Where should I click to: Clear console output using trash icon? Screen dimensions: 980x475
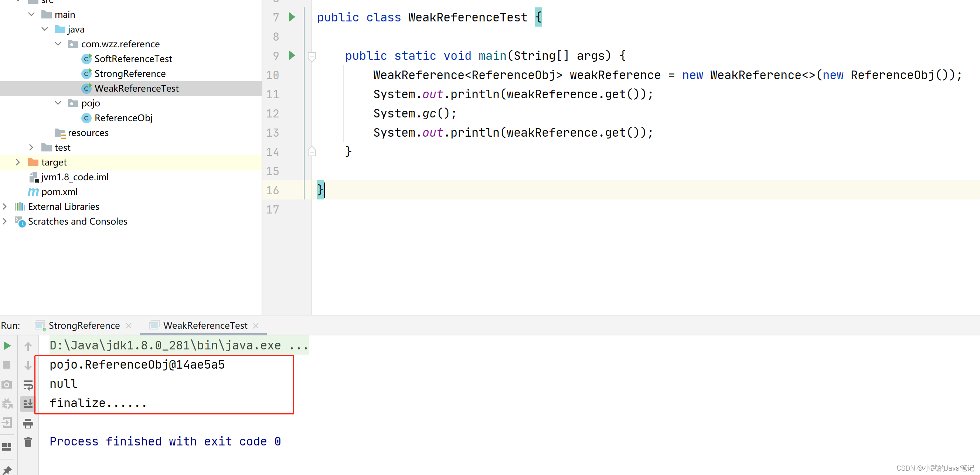pyautogui.click(x=28, y=441)
